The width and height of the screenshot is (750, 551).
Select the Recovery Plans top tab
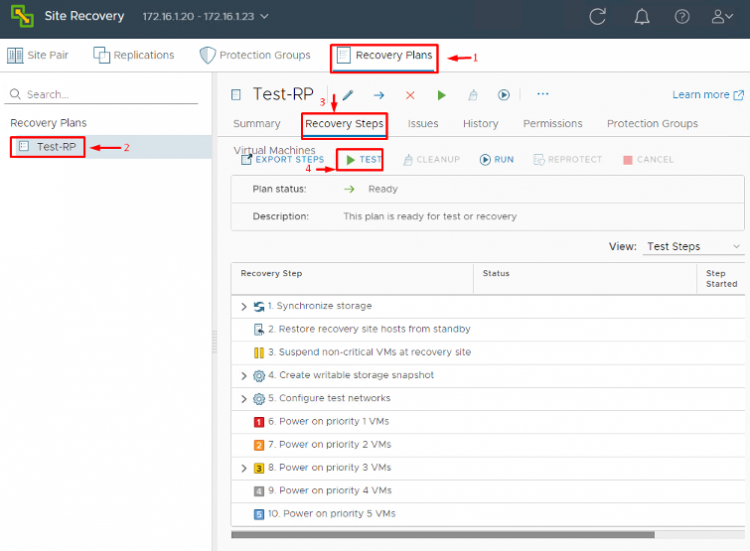384,55
